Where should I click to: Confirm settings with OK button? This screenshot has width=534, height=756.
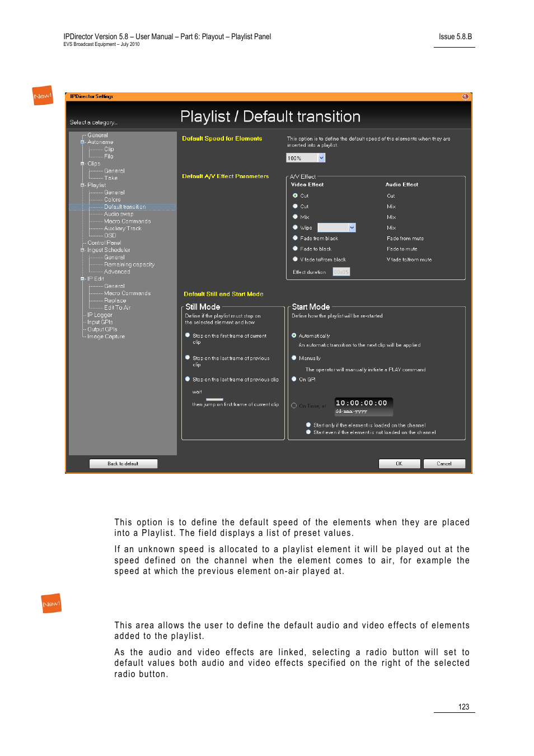pyautogui.click(x=399, y=464)
